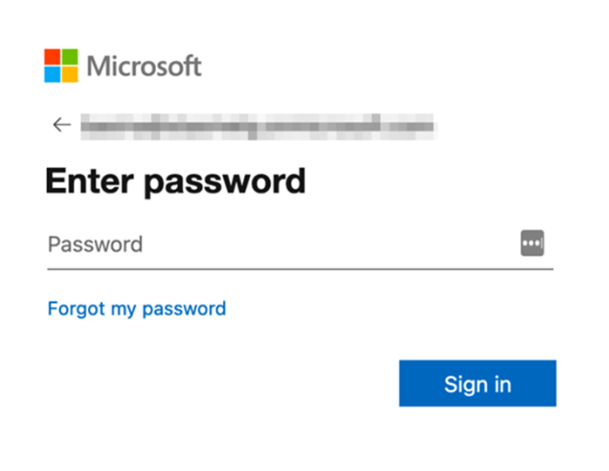Open the Forgot my password link
The height and width of the screenshot is (471, 609).
(x=137, y=308)
